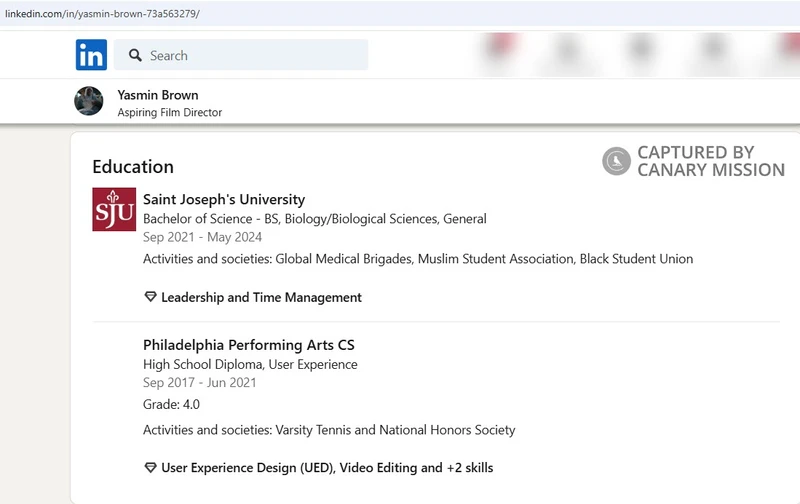Click the Yasmin Brown name in sticky header
Image resolution: width=800 pixels, height=504 pixels.
pos(158,95)
